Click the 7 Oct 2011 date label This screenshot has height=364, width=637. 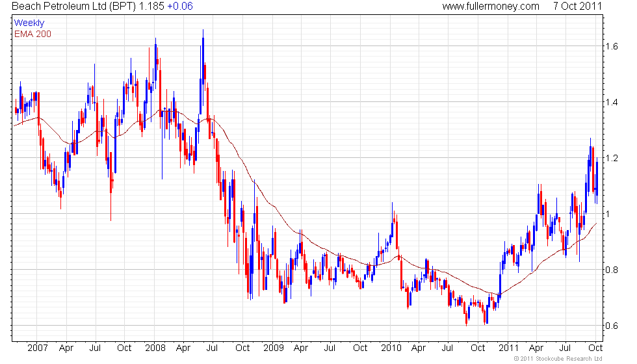577,6
